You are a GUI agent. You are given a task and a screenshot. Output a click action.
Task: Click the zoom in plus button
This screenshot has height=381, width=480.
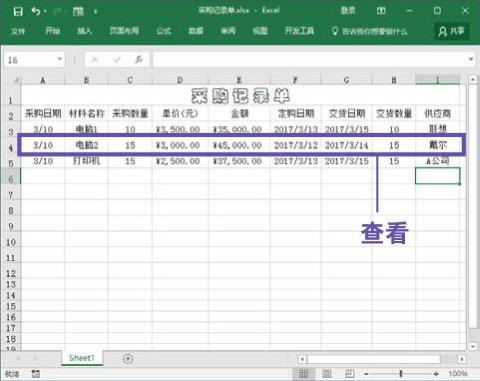coord(436,374)
